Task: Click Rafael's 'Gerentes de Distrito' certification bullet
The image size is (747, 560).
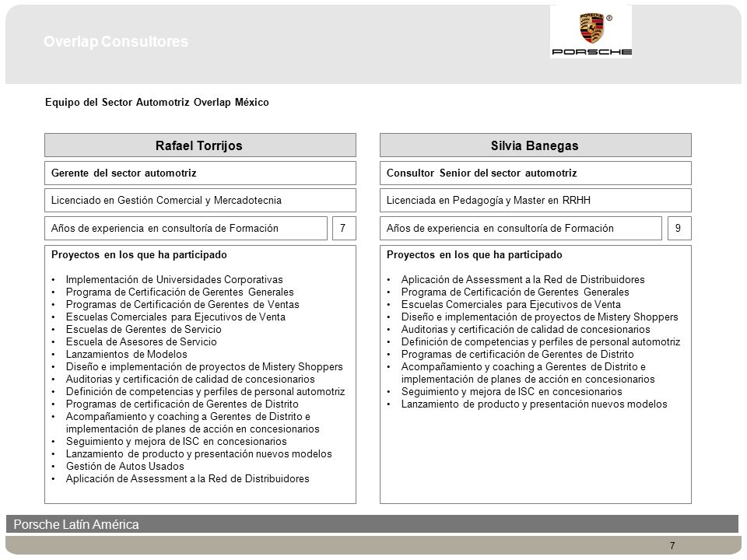Action: click(x=182, y=404)
